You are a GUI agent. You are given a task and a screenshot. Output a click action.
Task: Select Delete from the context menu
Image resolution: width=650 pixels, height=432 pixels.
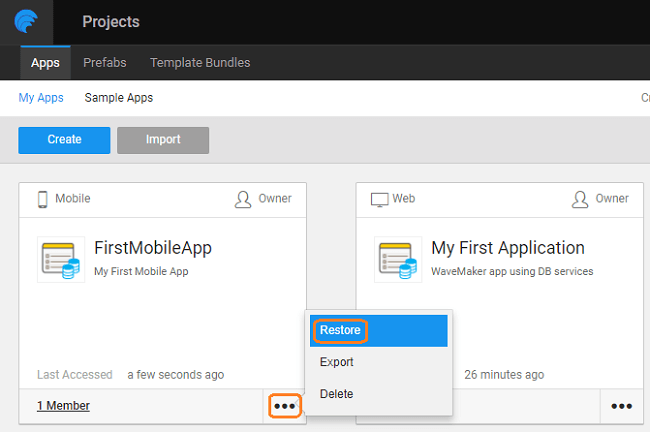point(336,394)
